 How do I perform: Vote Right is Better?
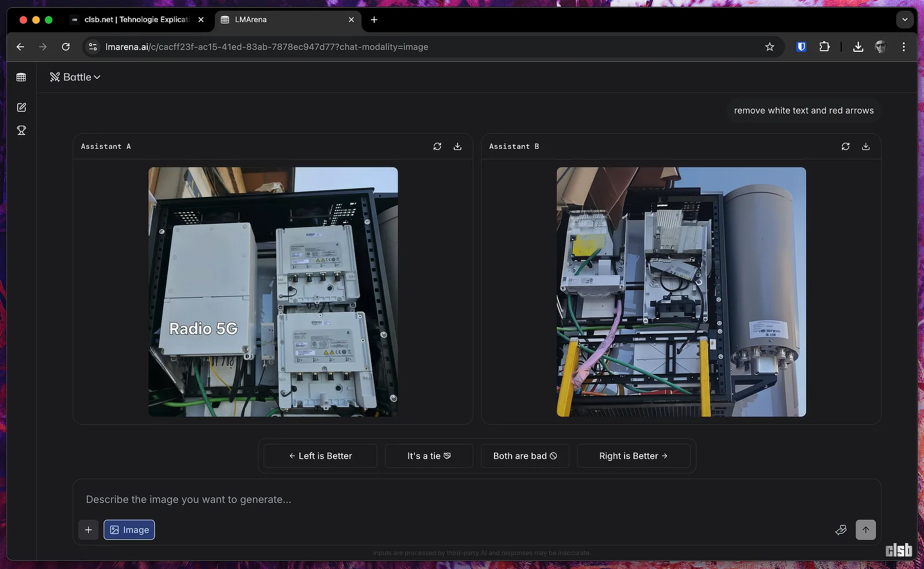tap(633, 456)
